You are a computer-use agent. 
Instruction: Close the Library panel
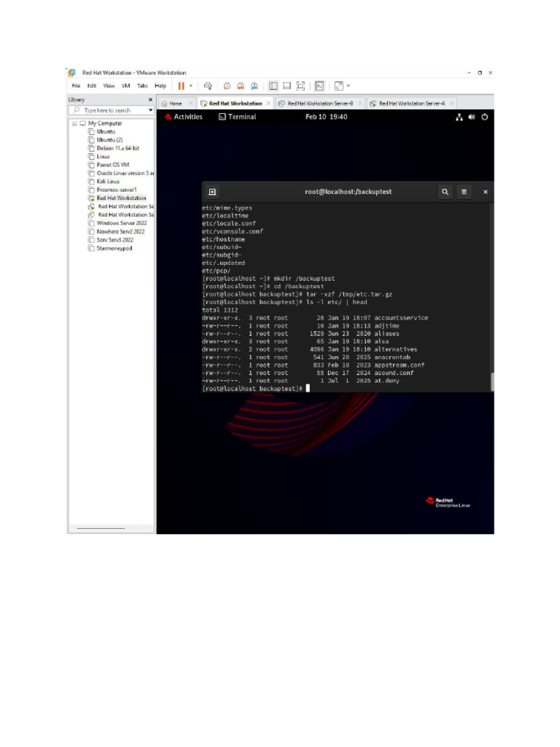point(150,99)
